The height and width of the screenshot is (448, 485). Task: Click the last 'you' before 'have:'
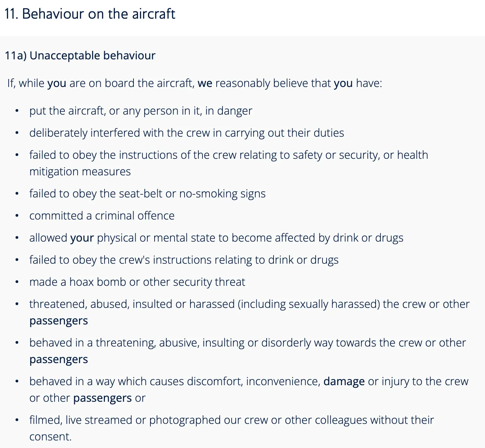[x=343, y=83]
